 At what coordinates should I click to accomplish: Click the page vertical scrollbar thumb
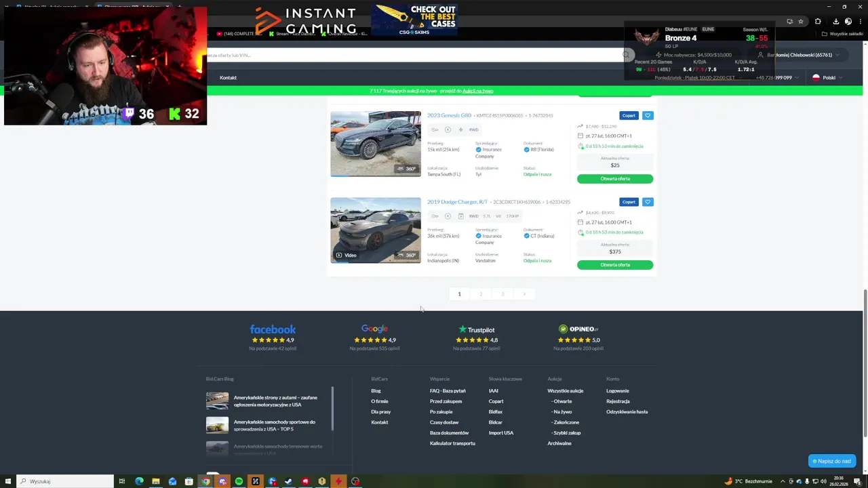click(865, 363)
